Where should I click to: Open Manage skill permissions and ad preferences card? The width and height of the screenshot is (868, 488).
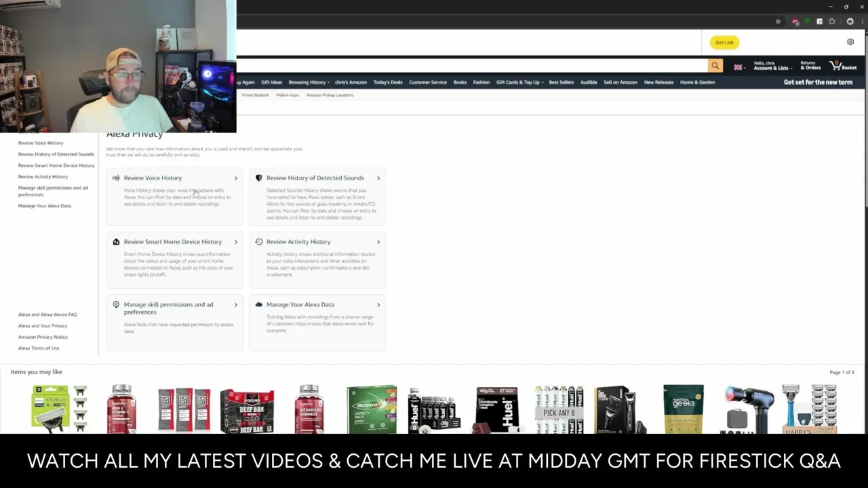[x=175, y=323]
